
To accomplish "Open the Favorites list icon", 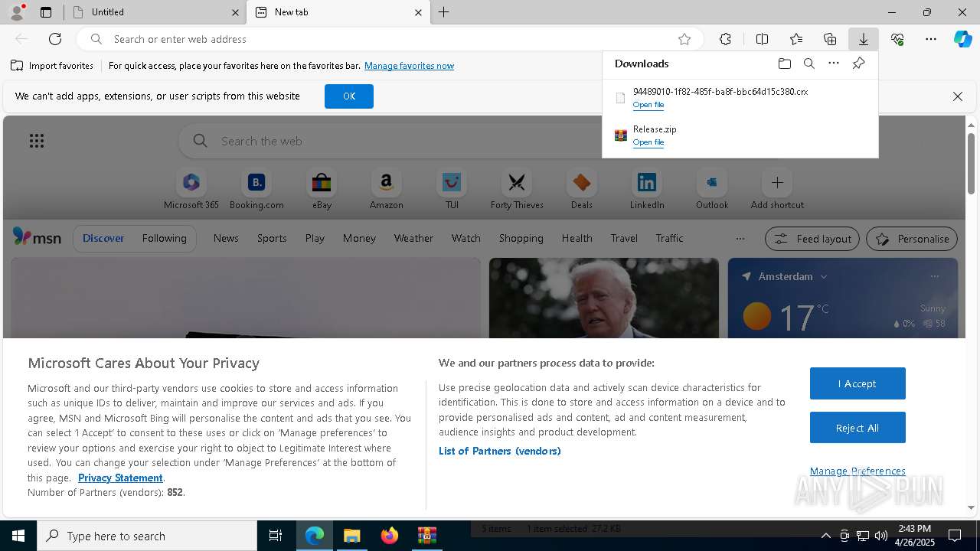I will pyautogui.click(x=796, y=39).
